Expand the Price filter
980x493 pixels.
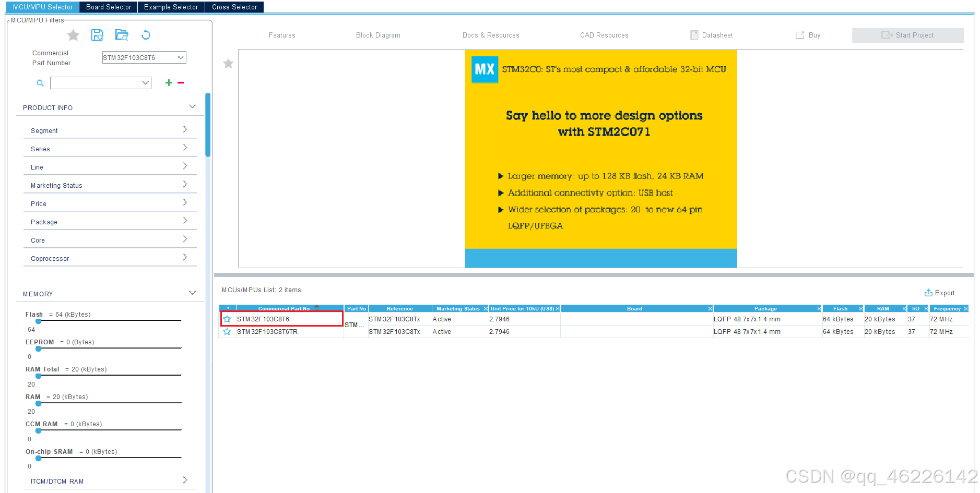point(185,202)
